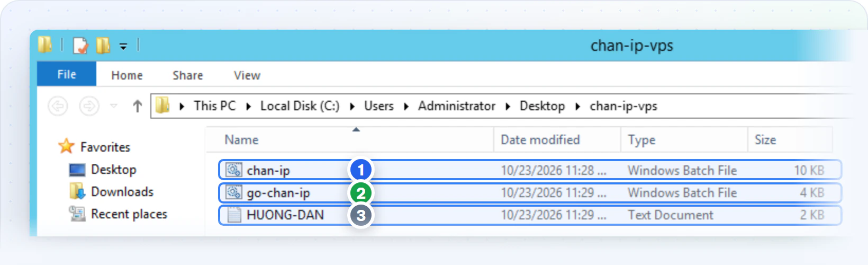Switch to the Home ribbon tab
Viewport: 868px width, 265px height.
127,75
